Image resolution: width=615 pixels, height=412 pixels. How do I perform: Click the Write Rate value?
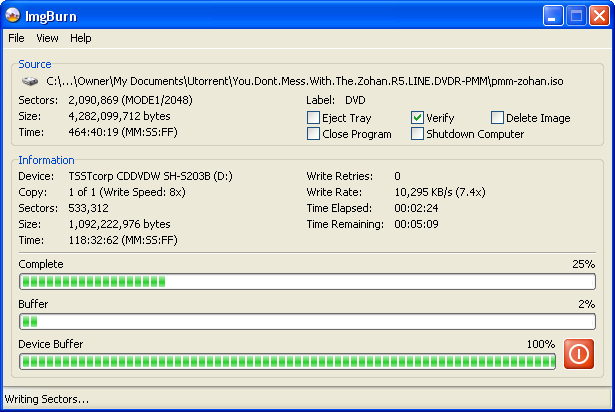(440, 192)
